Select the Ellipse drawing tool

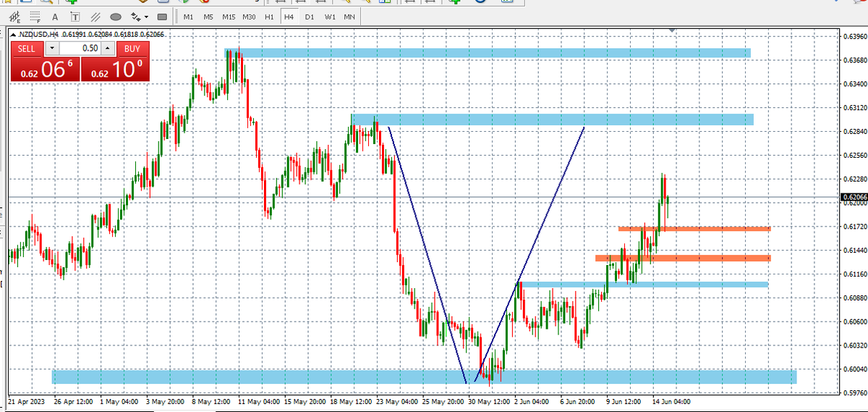tap(116, 17)
